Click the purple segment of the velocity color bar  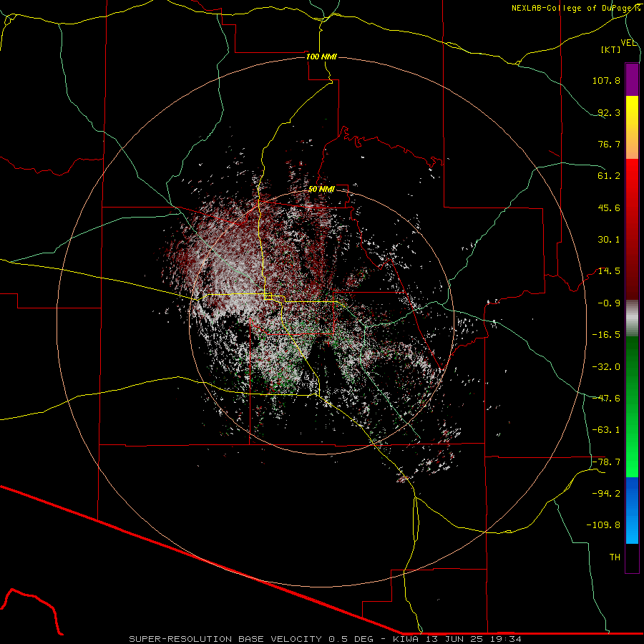click(x=632, y=79)
